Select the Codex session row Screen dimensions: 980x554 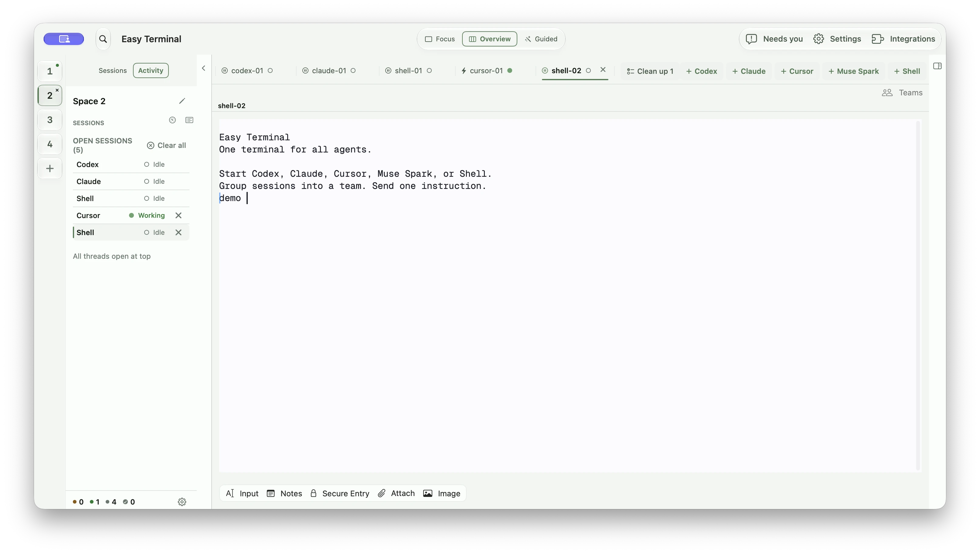(x=131, y=164)
